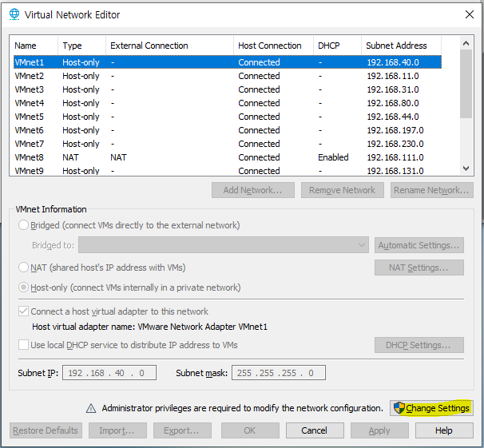The height and width of the screenshot is (448, 484).
Task: Open NAT Settings
Action: coord(419,268)
